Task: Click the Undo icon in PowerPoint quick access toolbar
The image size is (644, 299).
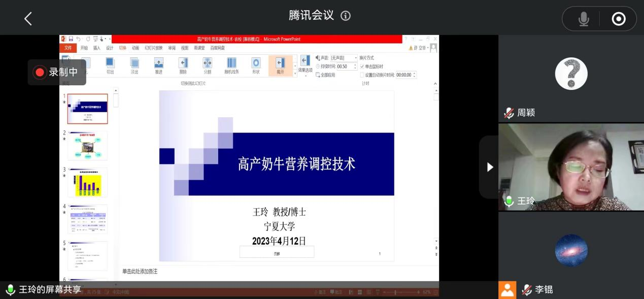Action: 79,39
